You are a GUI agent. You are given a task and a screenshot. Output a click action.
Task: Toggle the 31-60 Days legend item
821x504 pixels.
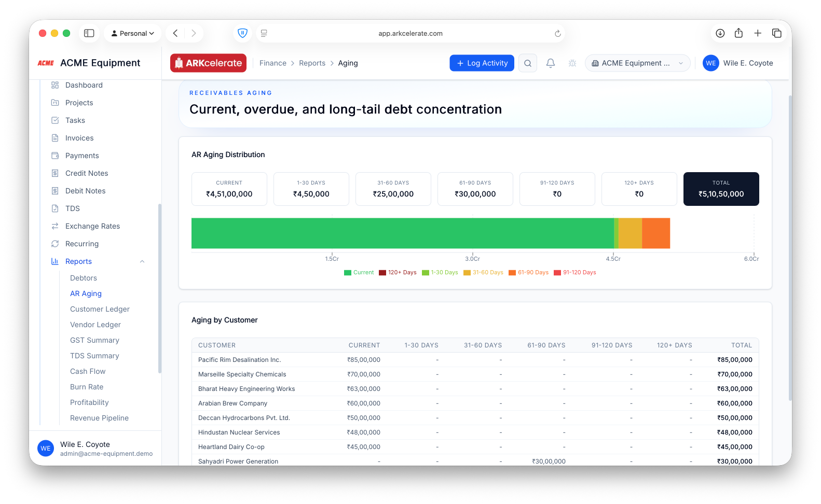(x=483, y=273)
